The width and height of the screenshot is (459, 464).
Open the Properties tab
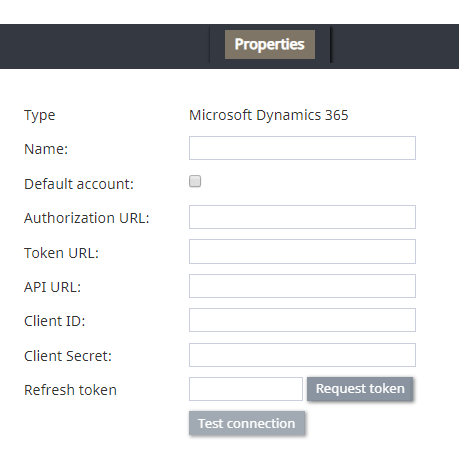pos(270,45)
